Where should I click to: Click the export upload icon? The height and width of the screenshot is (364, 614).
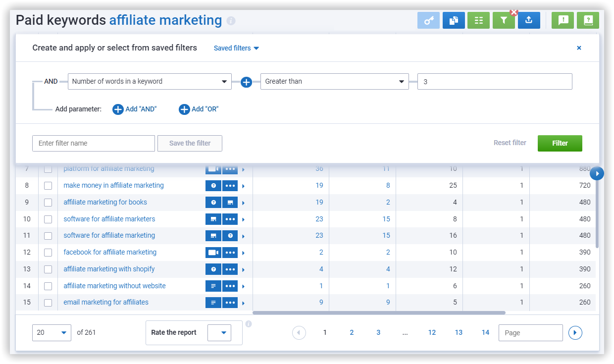click(529, 20)
